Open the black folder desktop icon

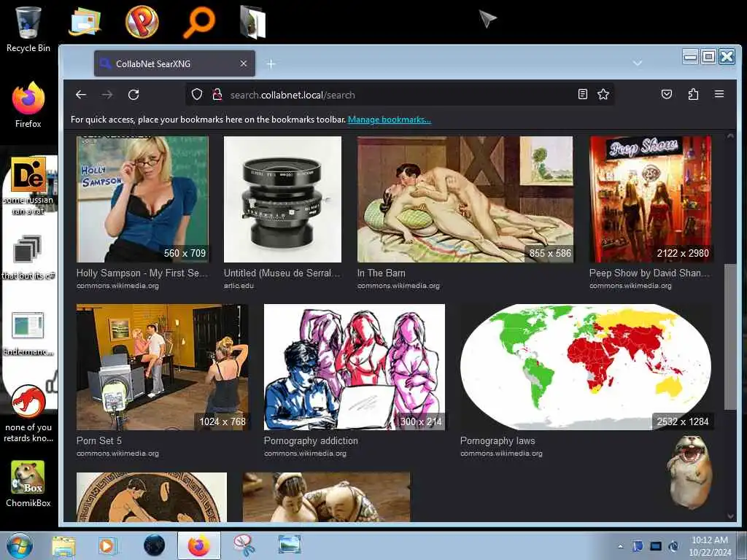coord(253,22)
